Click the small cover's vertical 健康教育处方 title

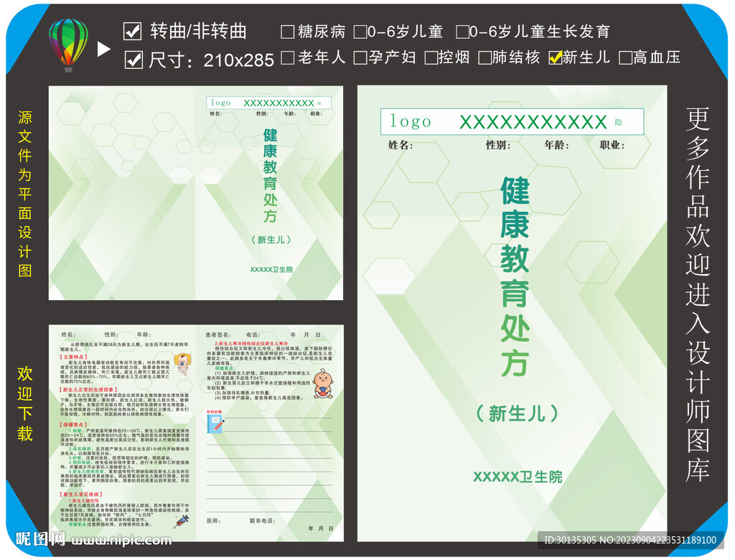pos(270,176)
